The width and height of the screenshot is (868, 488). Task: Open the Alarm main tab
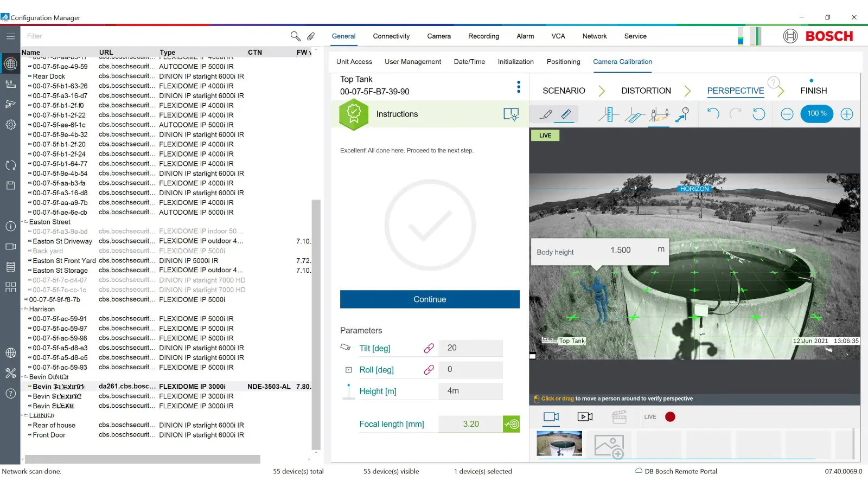[525, 36]
